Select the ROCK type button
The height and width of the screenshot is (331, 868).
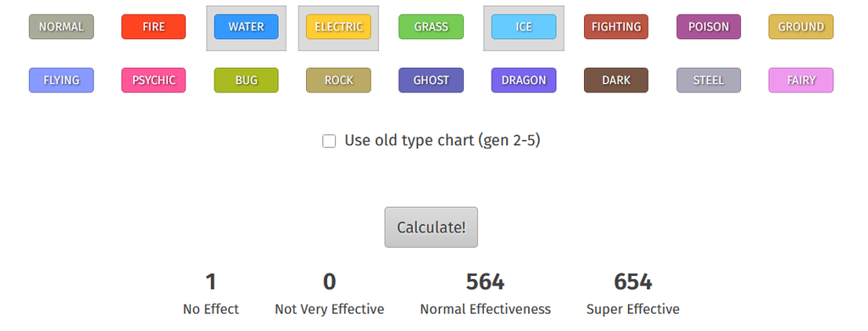point(339,80)
